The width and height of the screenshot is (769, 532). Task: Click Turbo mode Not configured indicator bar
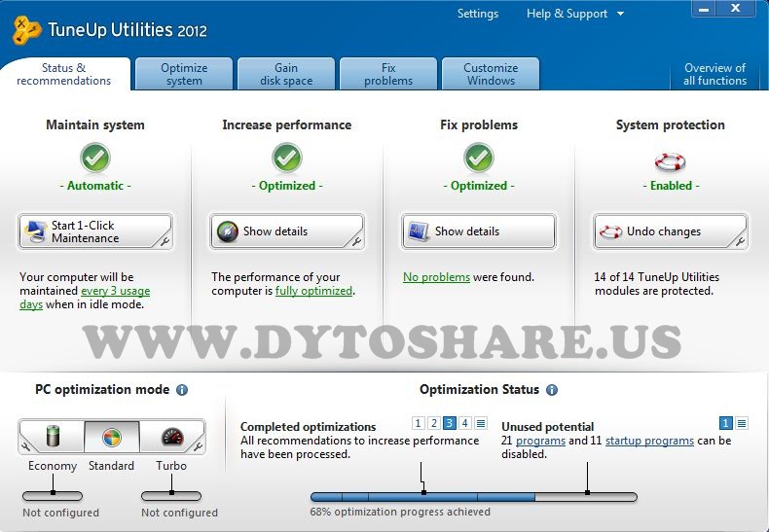[171, 496]
